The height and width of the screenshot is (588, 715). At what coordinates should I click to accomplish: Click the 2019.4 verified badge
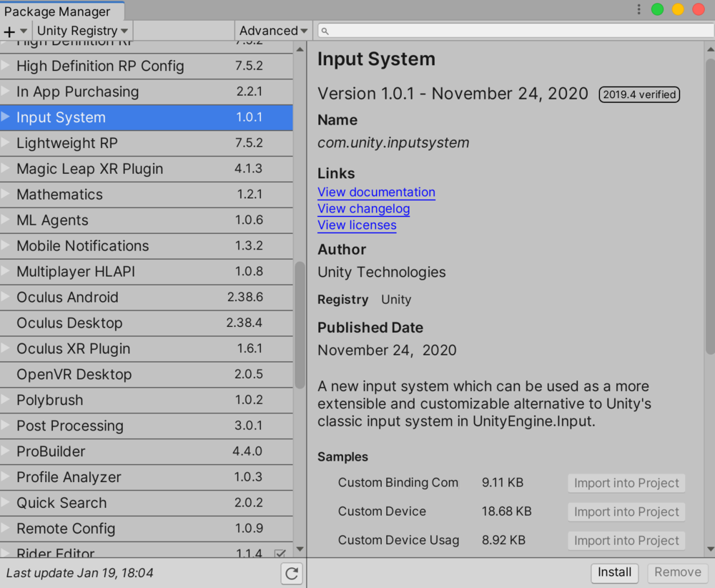638,94
